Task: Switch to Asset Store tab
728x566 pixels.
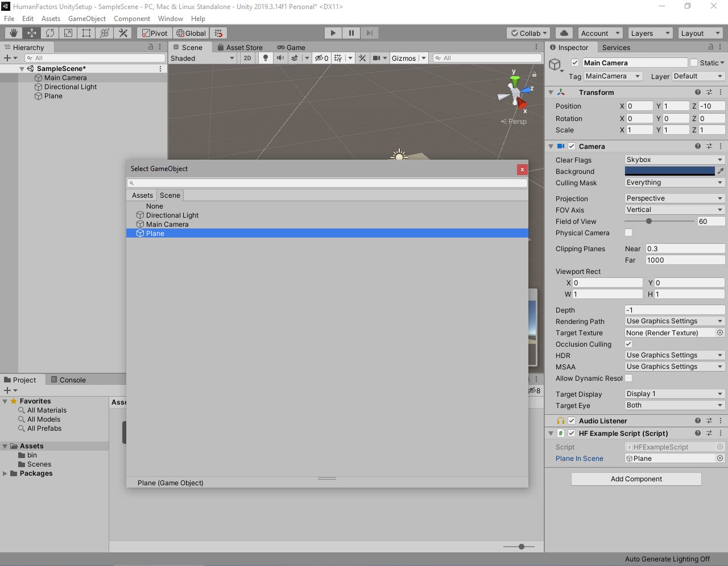Action: [x=239, y=47]
